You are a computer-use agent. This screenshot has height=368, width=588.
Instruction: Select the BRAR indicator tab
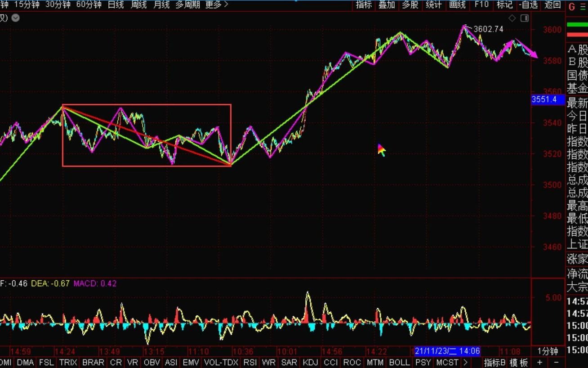point(94,363)
